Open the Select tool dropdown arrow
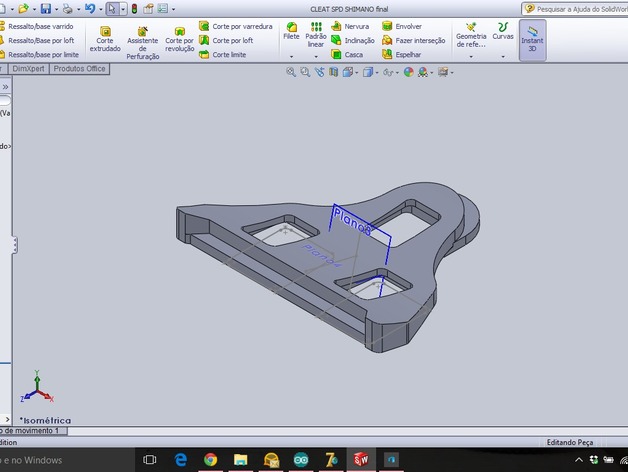Screen dimensions: 628x472 pos(123,9)
